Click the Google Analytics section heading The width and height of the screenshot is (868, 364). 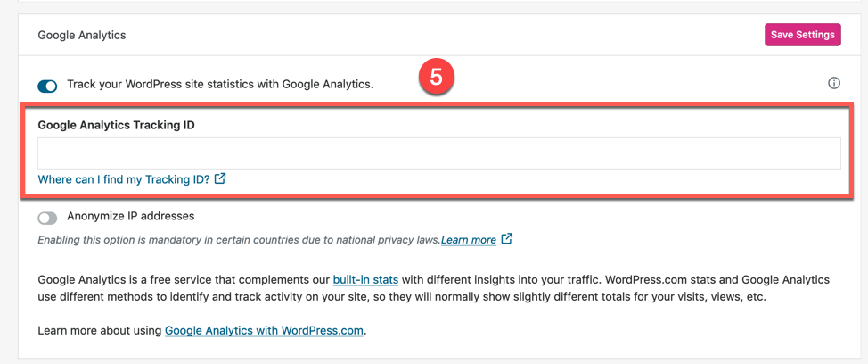click(82, 36)
